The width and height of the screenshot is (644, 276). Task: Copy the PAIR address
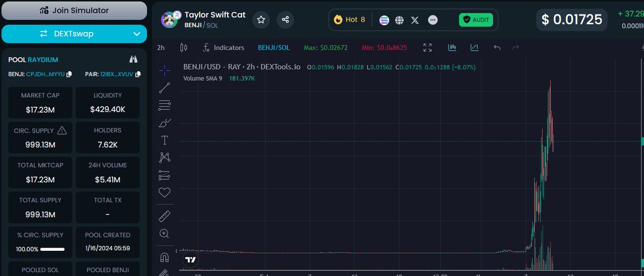coord(138,74)
